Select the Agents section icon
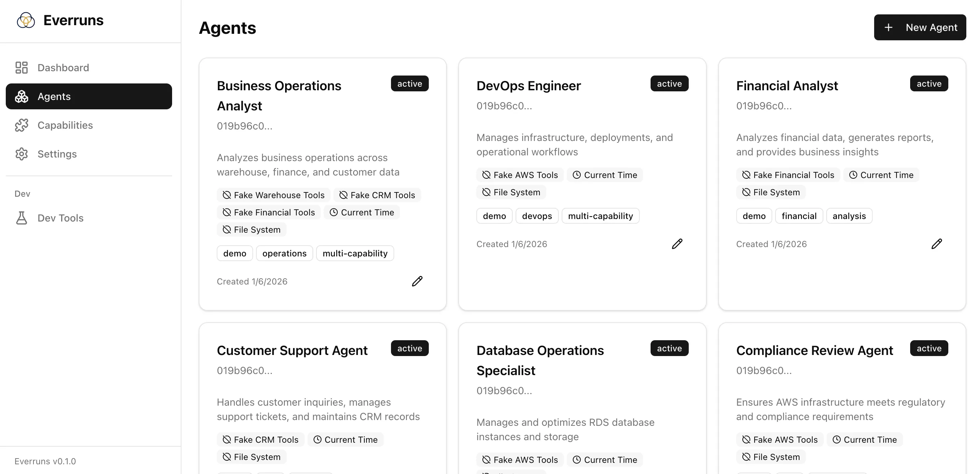980x474 pixels. click(21, 96)
